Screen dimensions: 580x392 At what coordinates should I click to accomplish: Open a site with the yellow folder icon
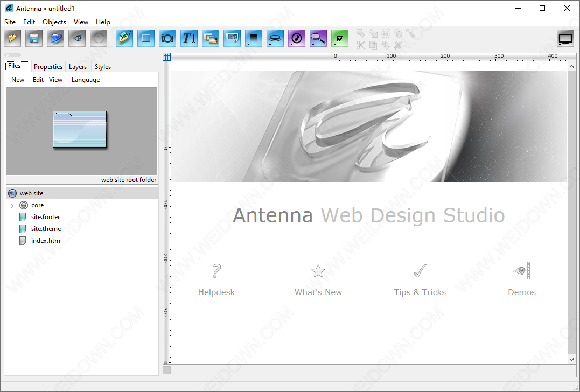[12, 38]
